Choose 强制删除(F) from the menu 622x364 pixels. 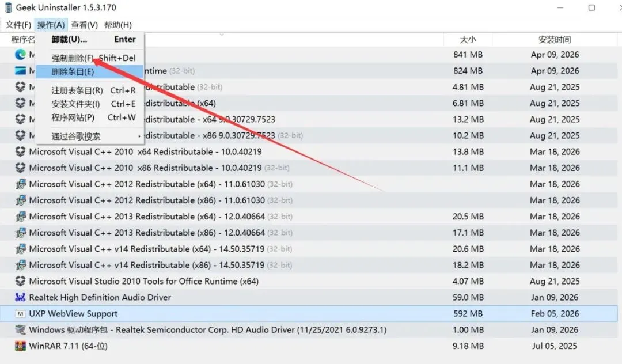[x=90, y=58]
